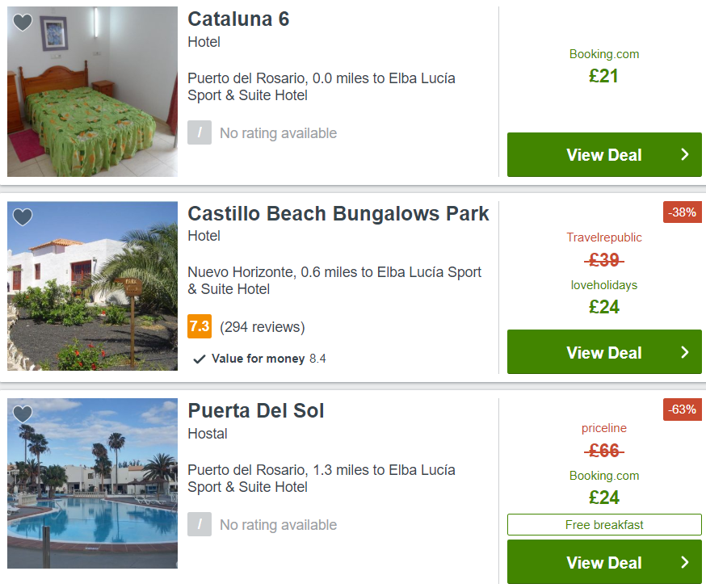Image resolution: width=706 pixels, height=588 pixels.
Task: Favorite Cataluna 6 with heart icon
Action: click(23, 22)
